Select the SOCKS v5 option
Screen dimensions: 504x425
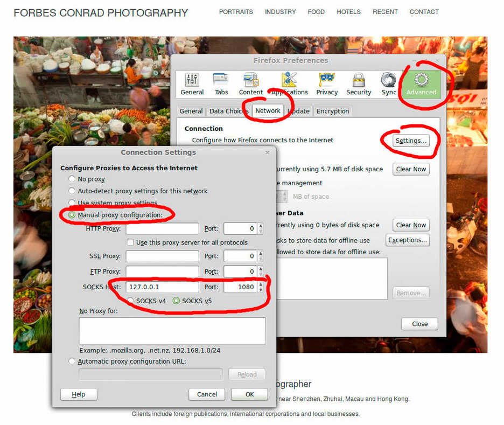pos(176,301)
